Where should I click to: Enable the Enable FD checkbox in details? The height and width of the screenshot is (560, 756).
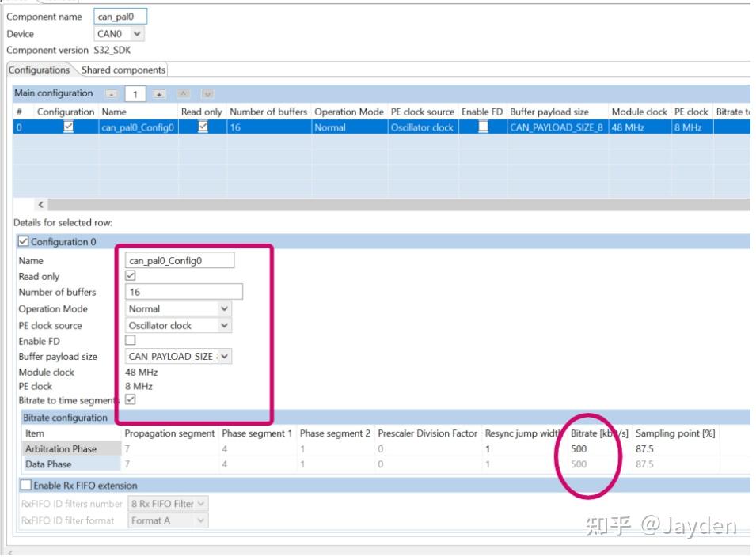point(130,340)
